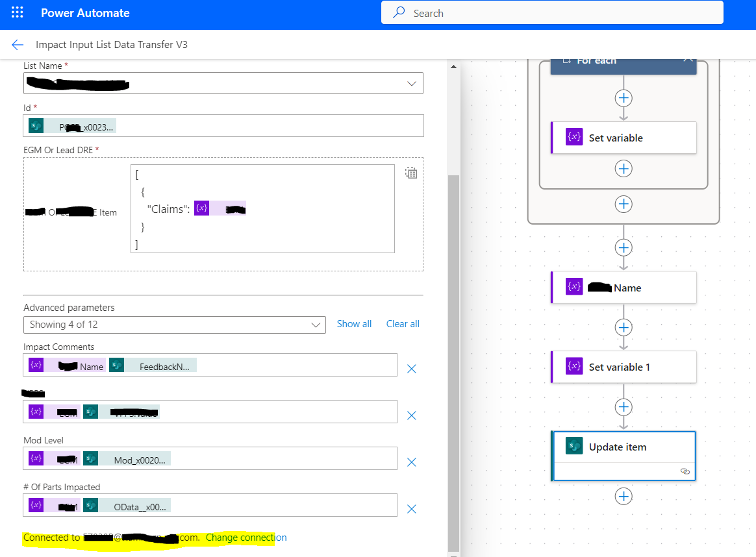Click the search magnifier icon

399,12
